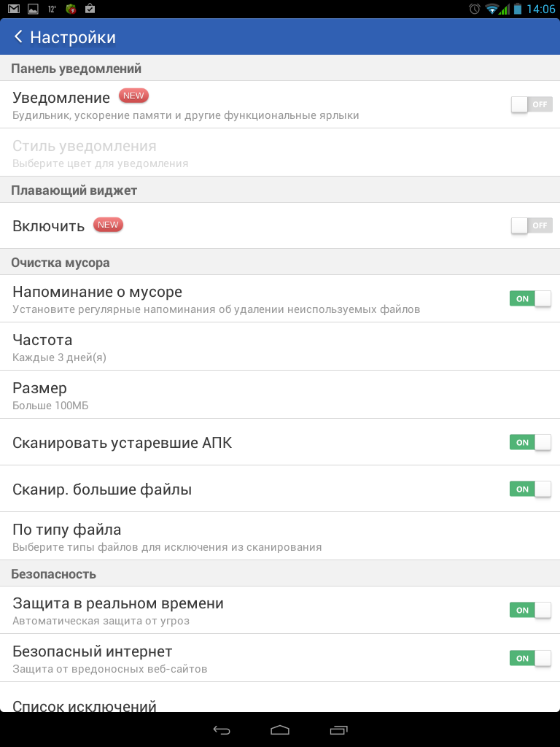Screen dimensions: 560x747
Task: Turn off Сканировать устаревшие АПК switch
Action: tap(531, 442)
